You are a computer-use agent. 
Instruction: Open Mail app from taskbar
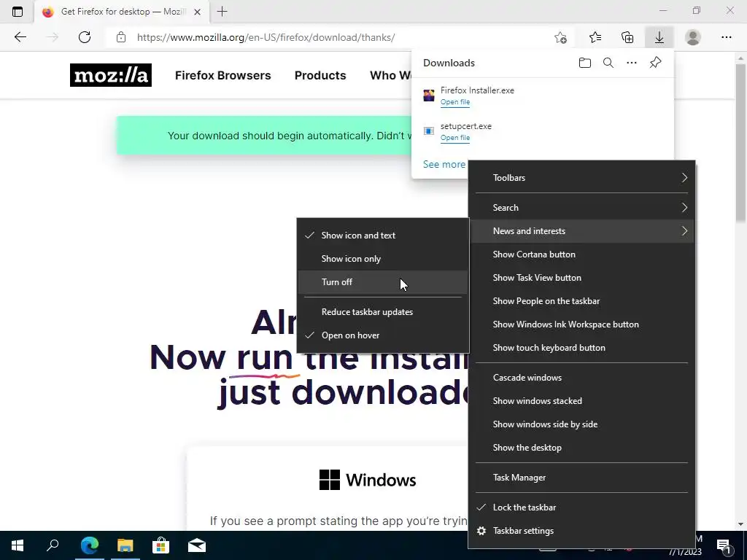(197, 545)
